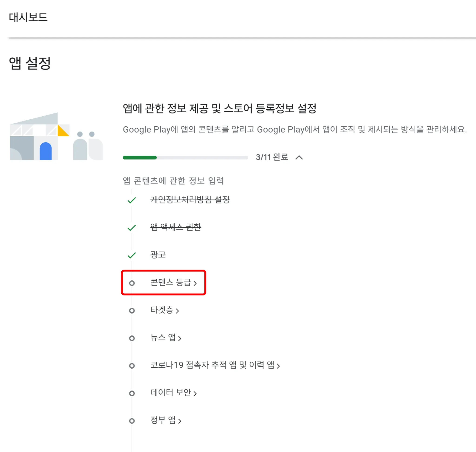Click the completed 광고 item
476x452 pixels.
coord(158,255)
